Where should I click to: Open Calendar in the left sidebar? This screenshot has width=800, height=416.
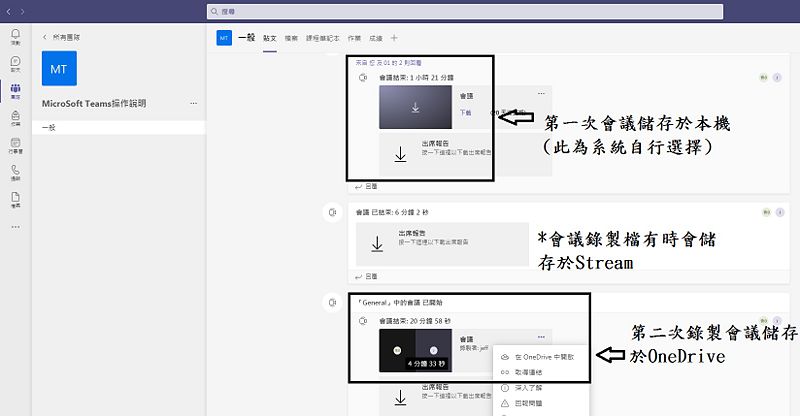(16, 145)
